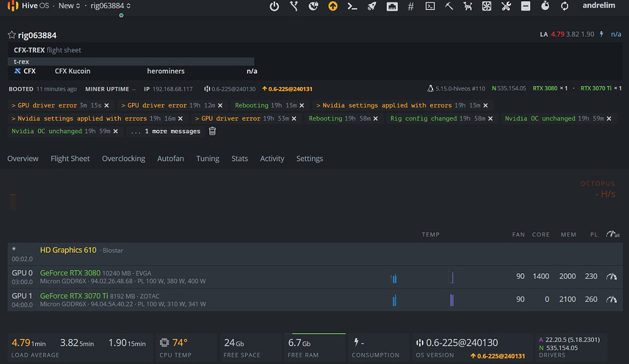Dismiss GPU driver error 19h 53m message
The width and height of the screenshot is (629, 364).
pyautogui.click(x=294, y=118)
